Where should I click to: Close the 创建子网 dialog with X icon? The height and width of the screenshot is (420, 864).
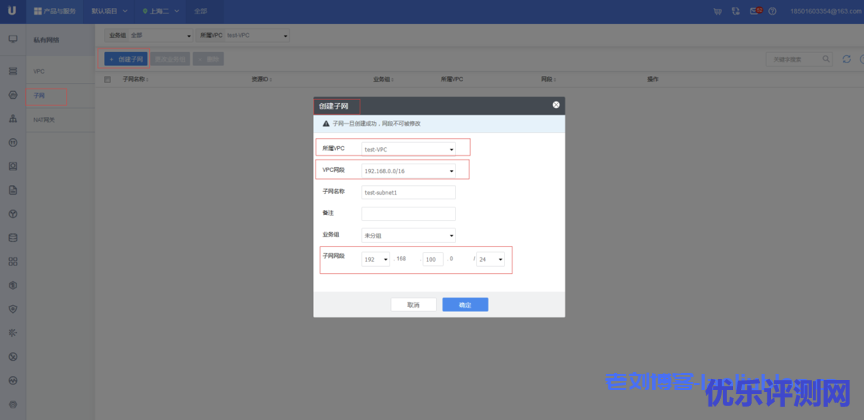pyautogui.click(x=556, y=105)
